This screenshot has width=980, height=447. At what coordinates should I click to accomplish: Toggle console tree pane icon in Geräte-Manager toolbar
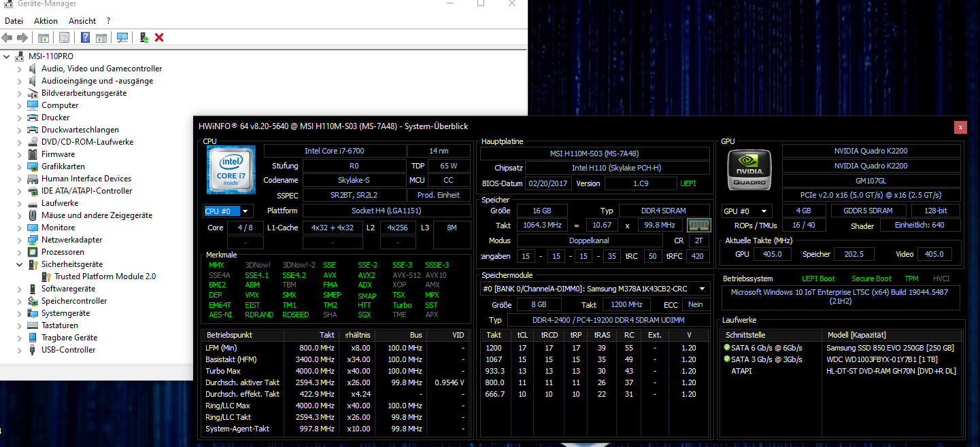[44, 37]
